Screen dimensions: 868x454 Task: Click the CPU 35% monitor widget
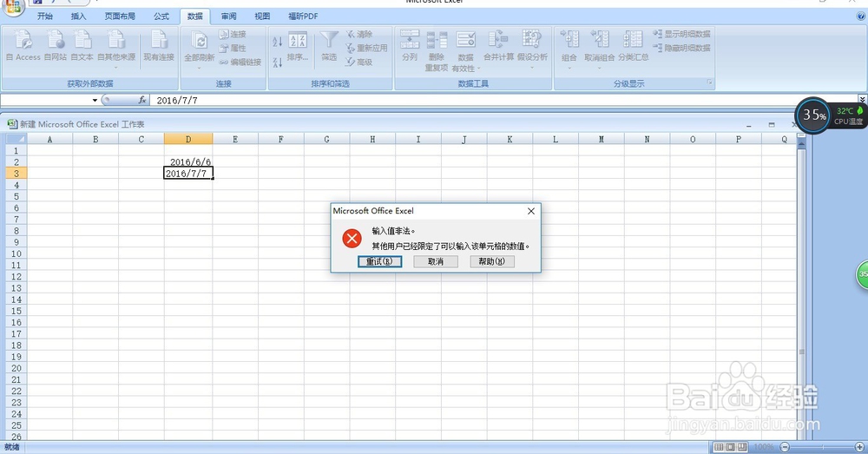(814, 115)
